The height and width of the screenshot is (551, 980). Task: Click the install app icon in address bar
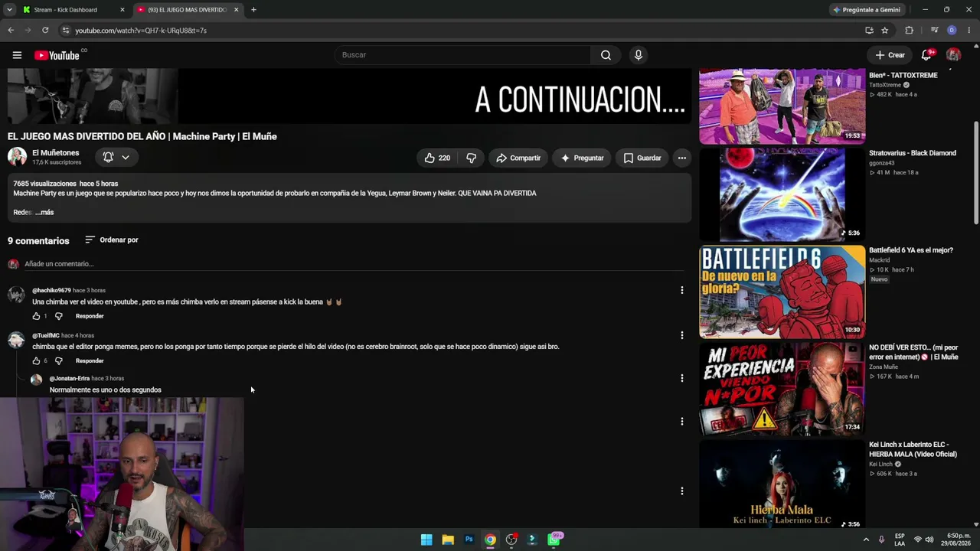869,31
